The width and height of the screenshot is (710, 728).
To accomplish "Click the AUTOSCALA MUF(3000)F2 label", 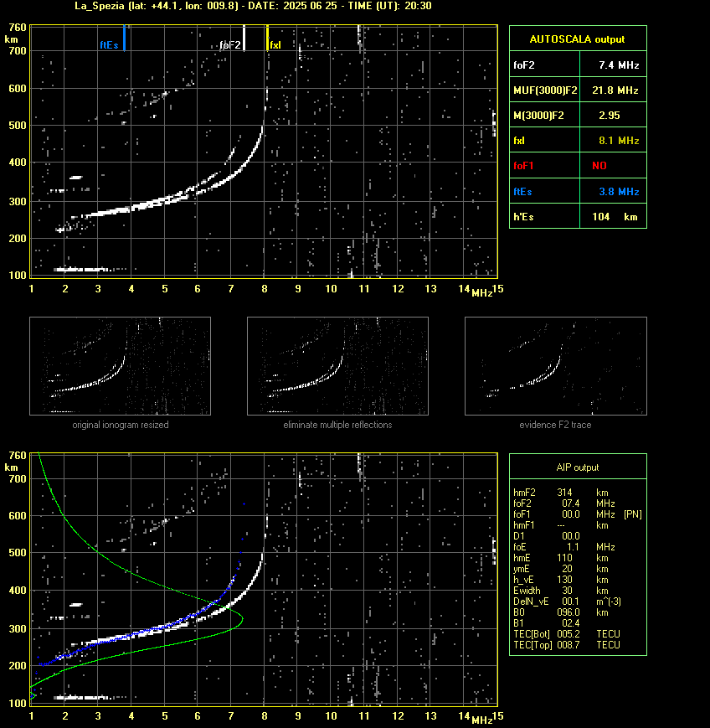I will pos(545,90).
